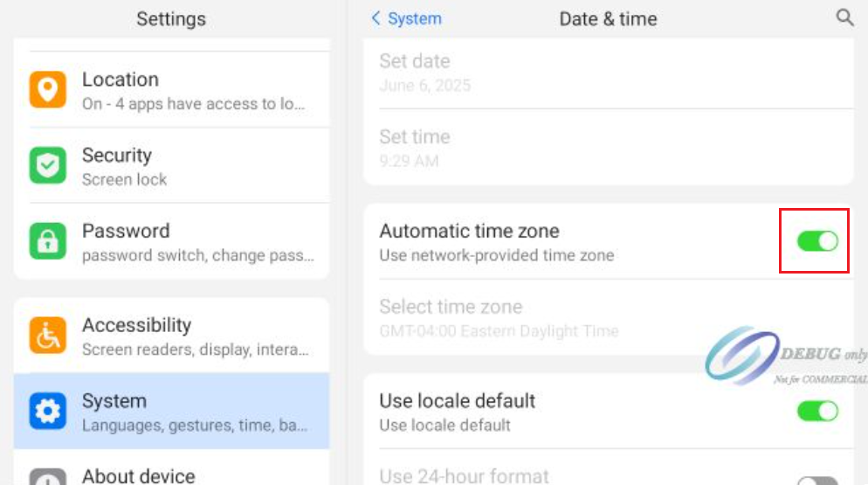Click the orange Accessibility wheelchair icon
The height and width of the screenshot is (485, 868).
point(47,336)
